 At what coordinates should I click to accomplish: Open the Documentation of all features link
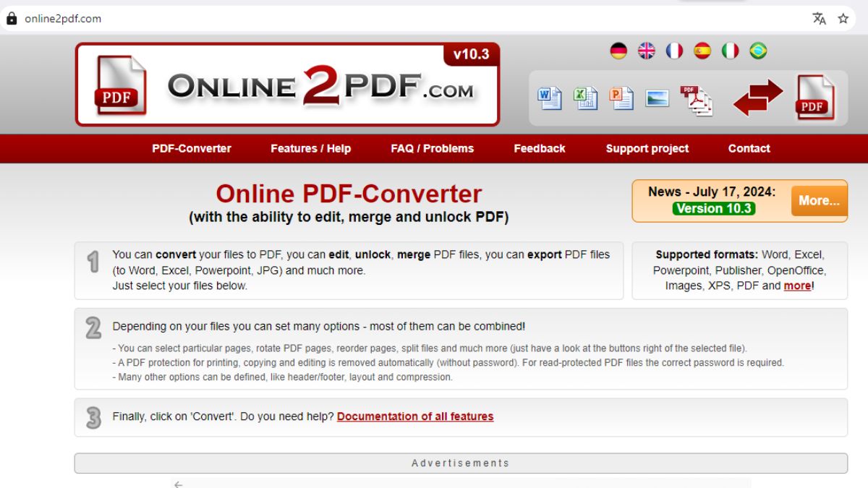[x=414, y=416]
